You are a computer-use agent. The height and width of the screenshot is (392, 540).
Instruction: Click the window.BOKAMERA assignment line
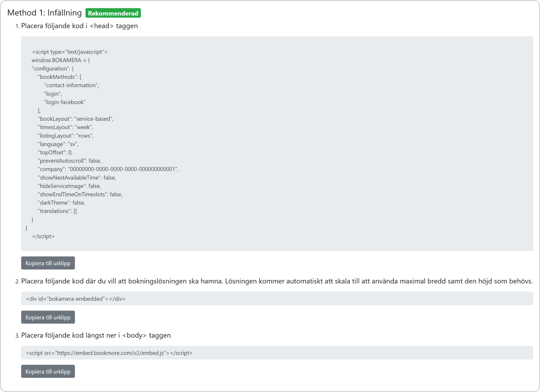tap(61, 60)
